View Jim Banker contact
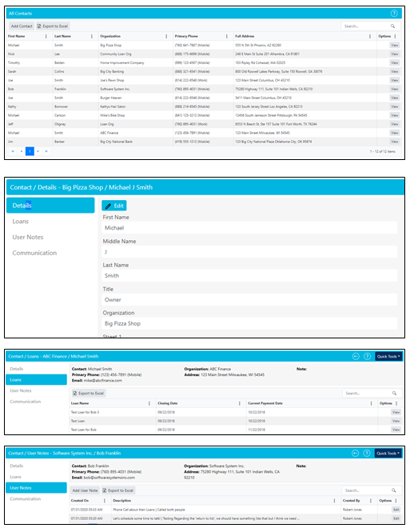The height and width of the screenshot is (532, 410). [x=394, y=142]
